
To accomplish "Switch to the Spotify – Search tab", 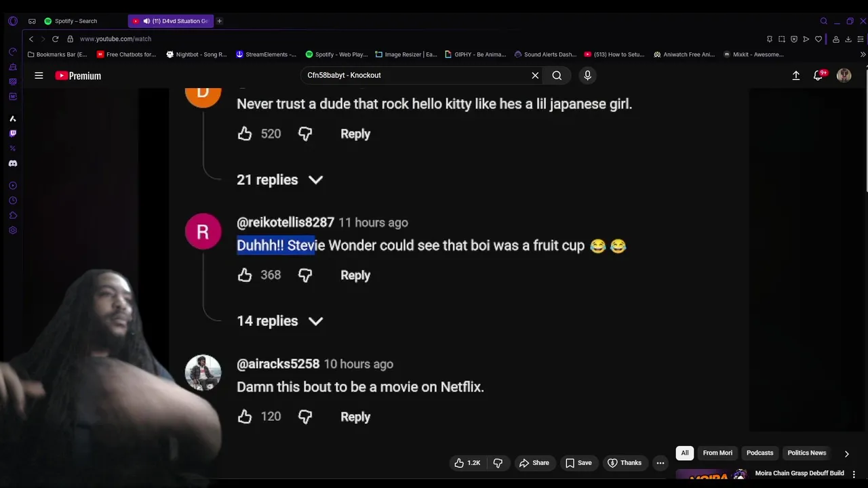I will point(75,21).
